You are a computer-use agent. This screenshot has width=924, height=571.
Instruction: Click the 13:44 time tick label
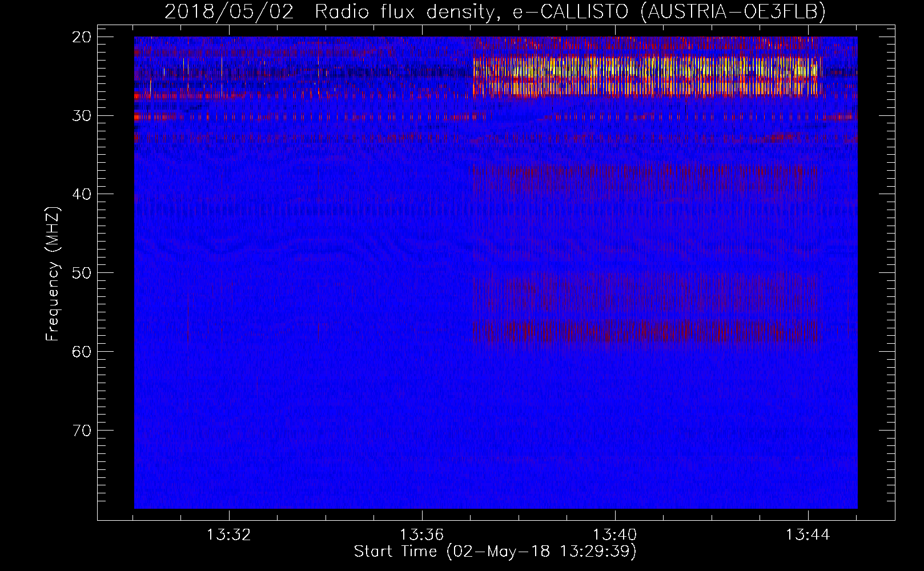point(808,535)
